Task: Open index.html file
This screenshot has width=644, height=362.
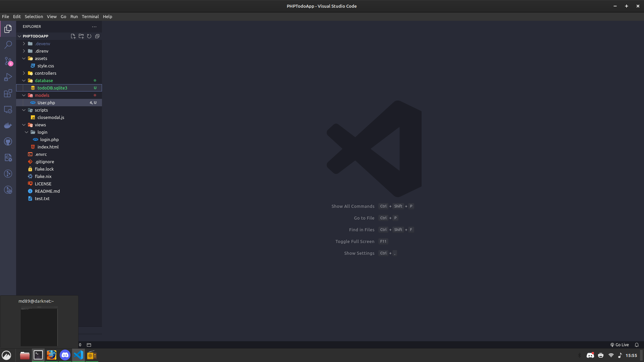Action: 59,147
